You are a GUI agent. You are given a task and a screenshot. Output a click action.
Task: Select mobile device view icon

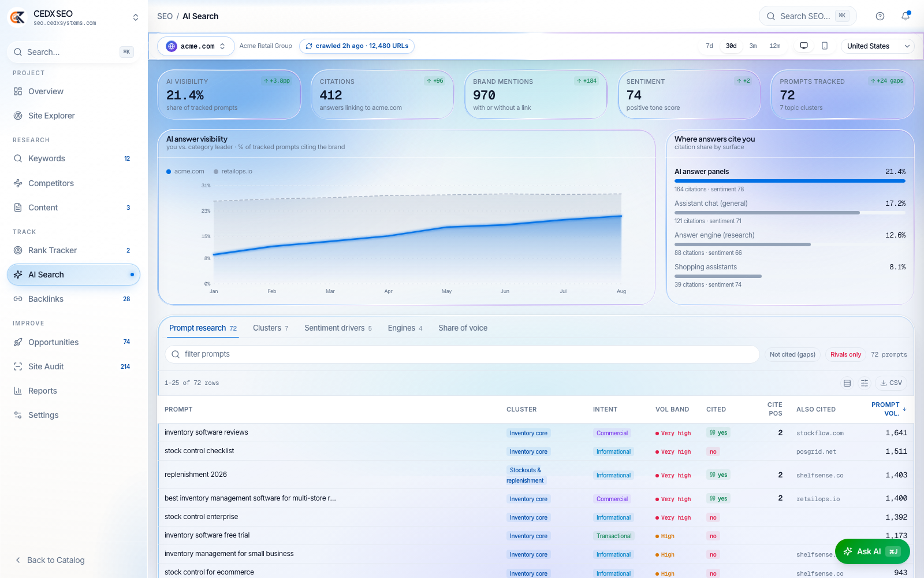pos(825,46)
